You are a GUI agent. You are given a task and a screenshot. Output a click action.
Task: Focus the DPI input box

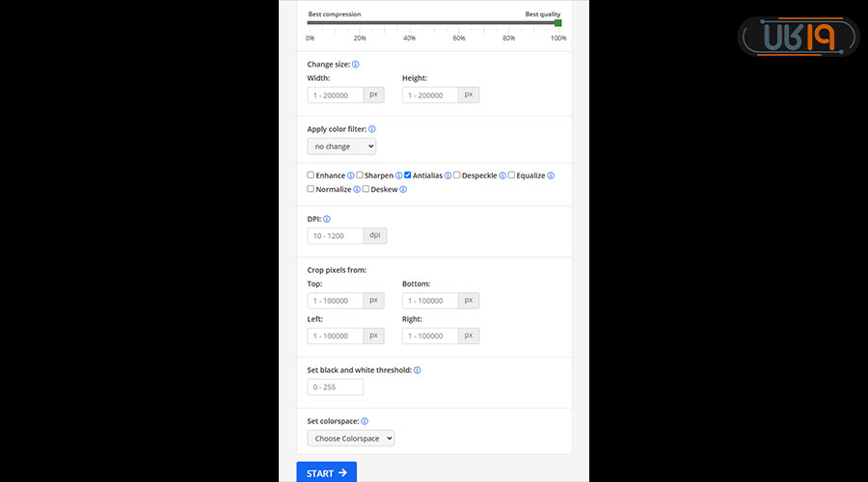pyautogui.click(x=336, y=236)
